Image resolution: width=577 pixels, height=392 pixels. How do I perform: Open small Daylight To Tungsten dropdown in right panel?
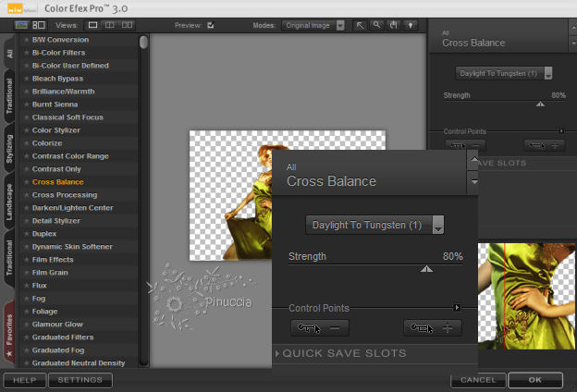[x=504, y=73]
